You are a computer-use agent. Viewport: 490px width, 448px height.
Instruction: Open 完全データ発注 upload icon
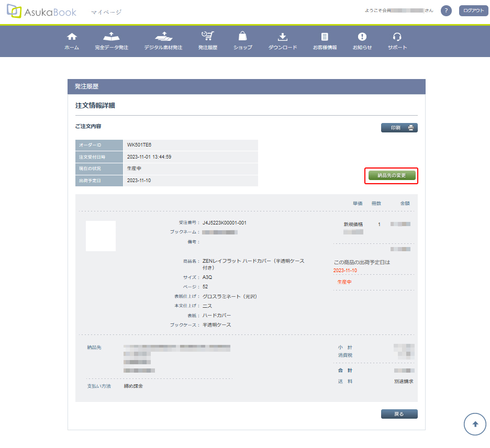point(111,37)
